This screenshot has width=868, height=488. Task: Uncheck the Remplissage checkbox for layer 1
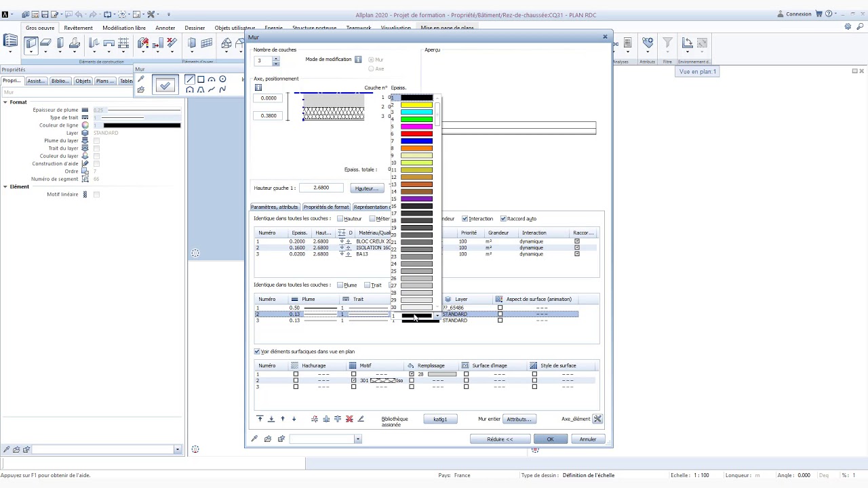pyautogui.click(x=412, y=374)
